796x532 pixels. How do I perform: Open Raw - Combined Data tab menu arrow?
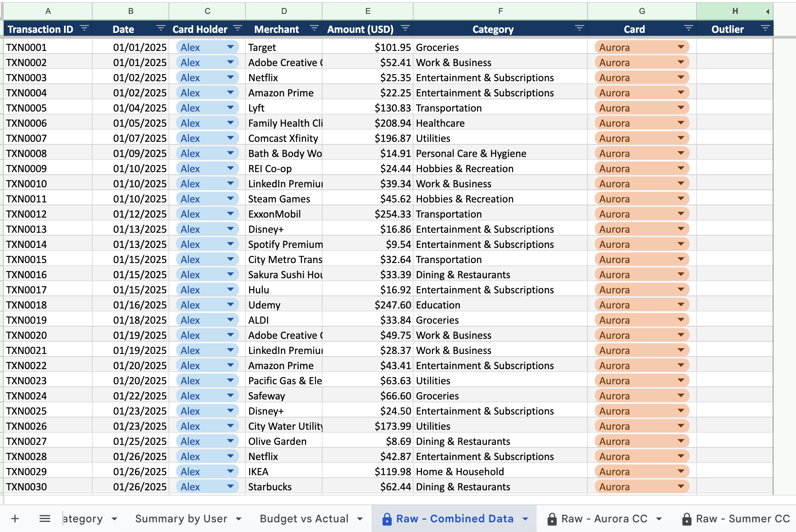point(525,519)
